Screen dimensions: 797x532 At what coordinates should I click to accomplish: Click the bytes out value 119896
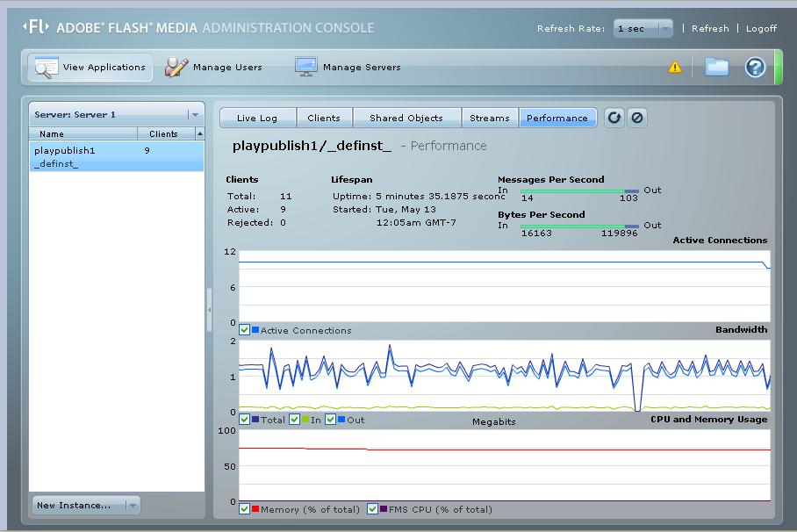click(619, 233)
